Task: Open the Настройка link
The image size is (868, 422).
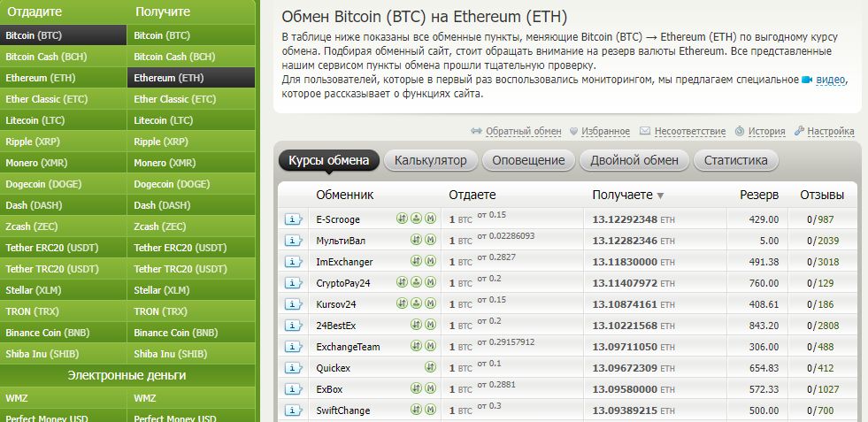Action: click(830, 131)
